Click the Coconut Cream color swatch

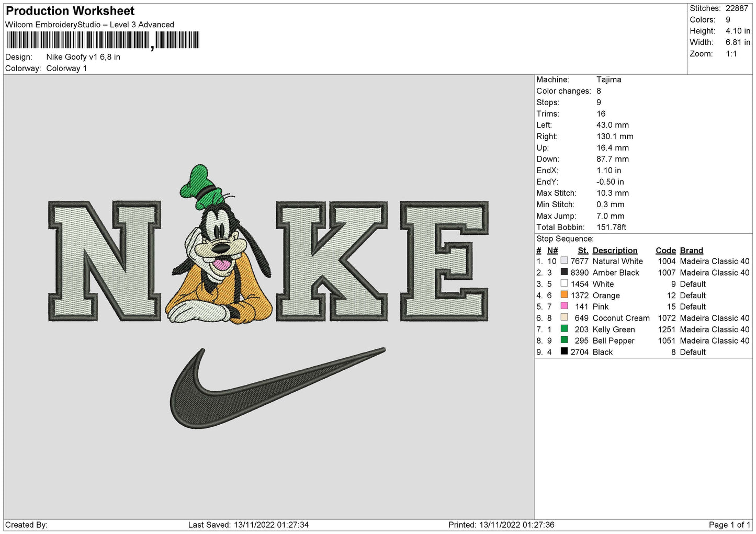point(564,317)
